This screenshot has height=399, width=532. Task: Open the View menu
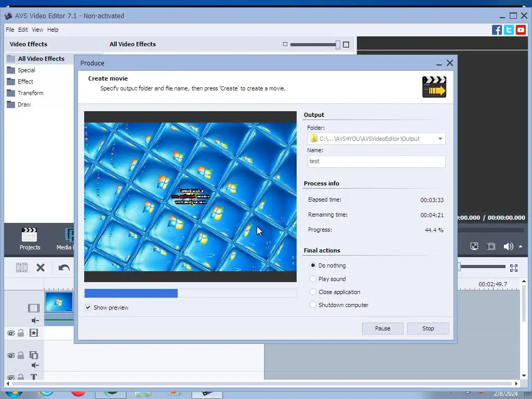[37, 30]
